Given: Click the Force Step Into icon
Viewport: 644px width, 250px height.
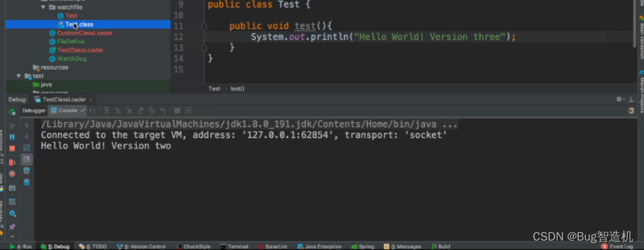Looking at the screenshot, I should [129, 111].
